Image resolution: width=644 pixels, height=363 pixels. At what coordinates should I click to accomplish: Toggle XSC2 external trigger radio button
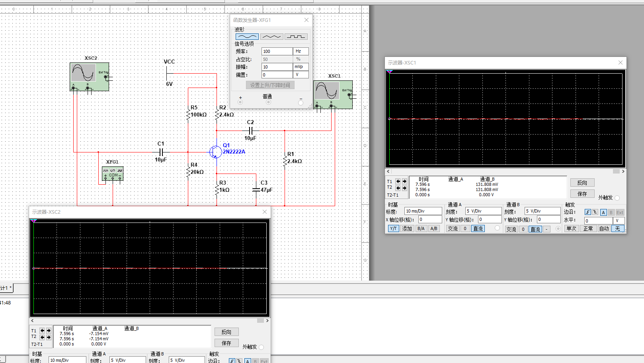point(261,347)
